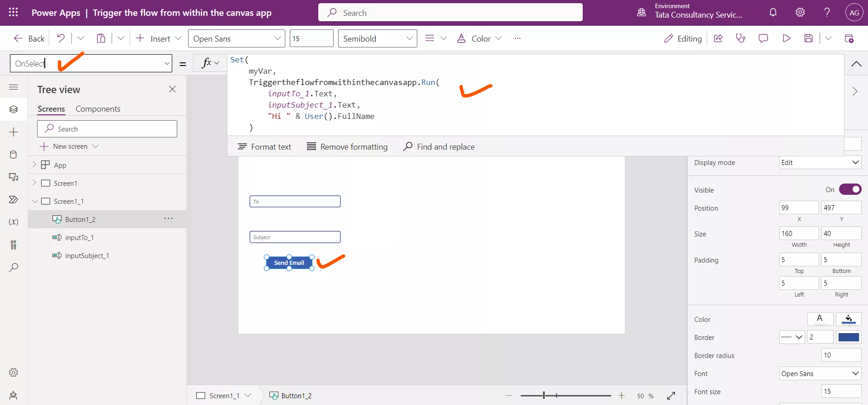Open the save options dropdown arrow
868x405 pixels.
828,38
